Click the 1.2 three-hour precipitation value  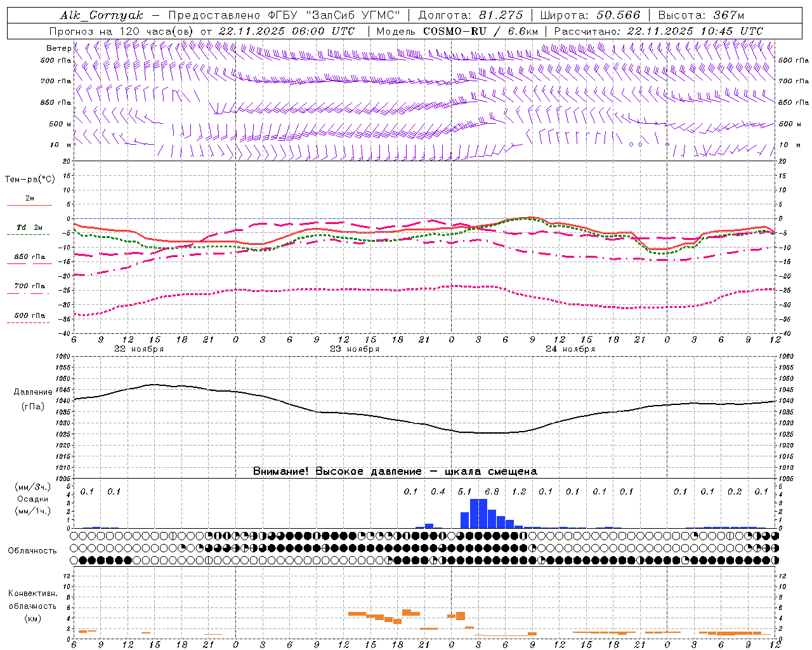pyautogui.click(x=519, y=492)
